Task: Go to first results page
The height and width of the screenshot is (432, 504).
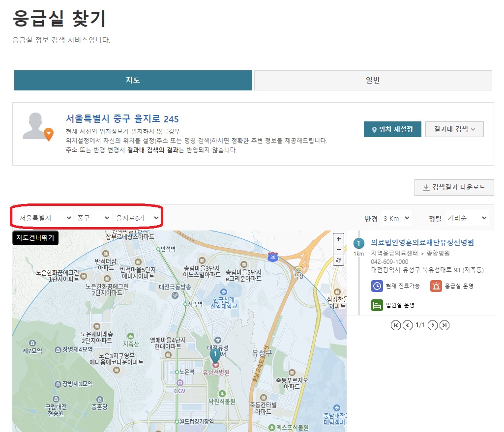Action: 396,325
